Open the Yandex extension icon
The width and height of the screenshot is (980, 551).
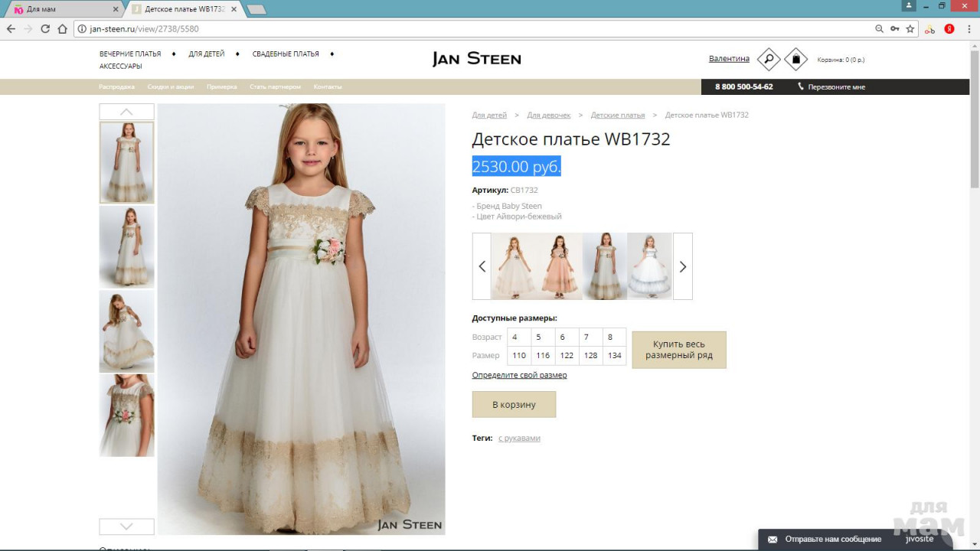click(x=949, y=29)
